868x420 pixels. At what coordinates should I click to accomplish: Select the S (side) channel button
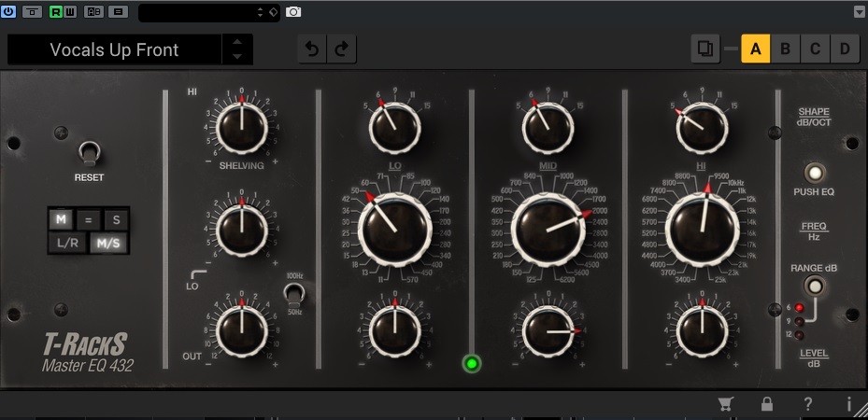pos(116,219)
